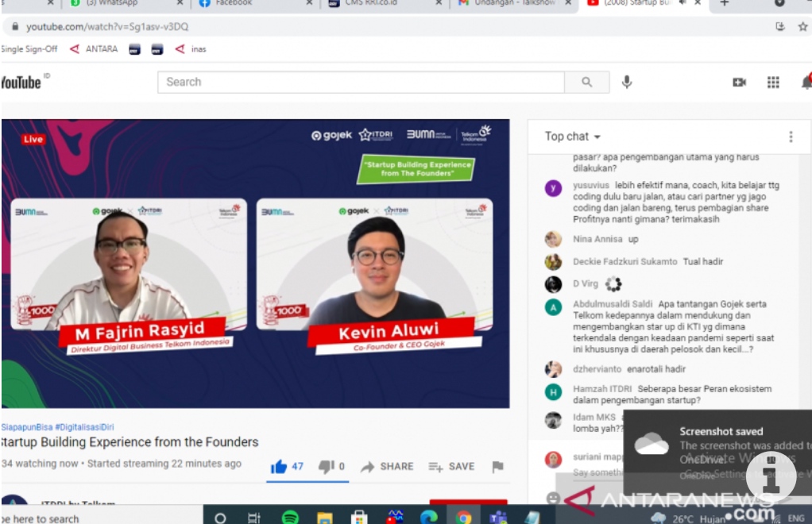Go to YouTube home via the logo

[x=21, y=83]
